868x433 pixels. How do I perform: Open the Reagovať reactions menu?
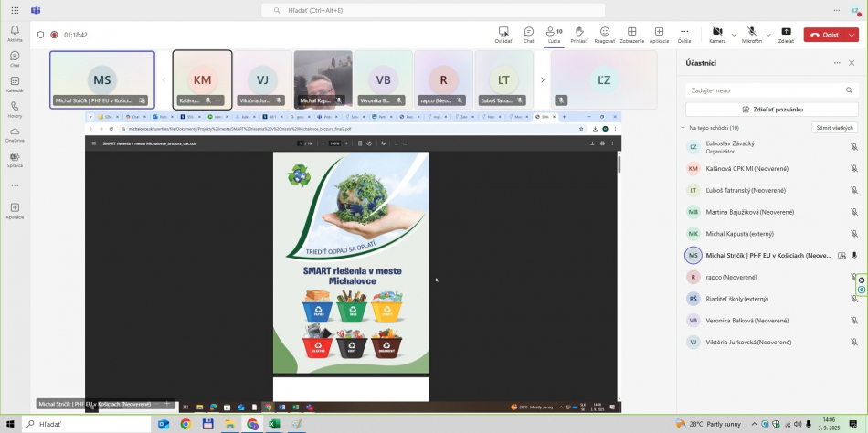point(605,34)
